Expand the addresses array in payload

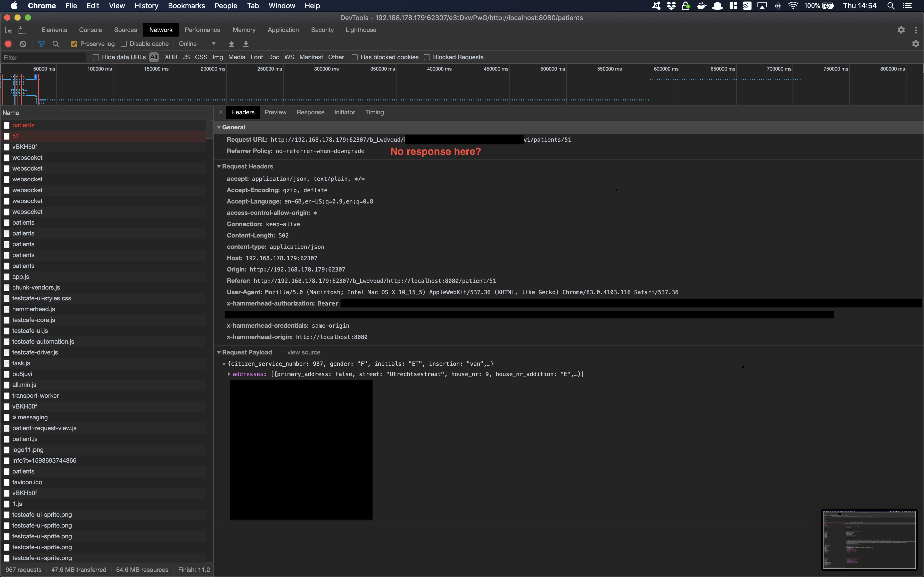[x=229, y=374]
